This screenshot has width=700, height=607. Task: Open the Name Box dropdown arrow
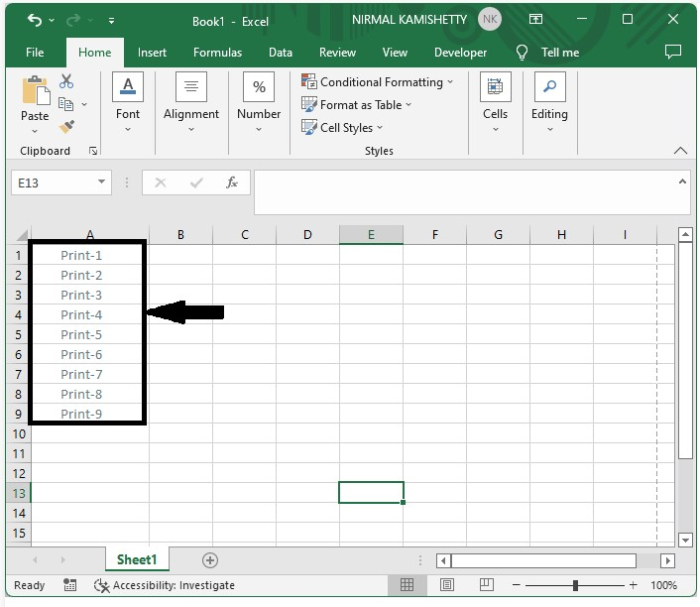pos(102,182)
